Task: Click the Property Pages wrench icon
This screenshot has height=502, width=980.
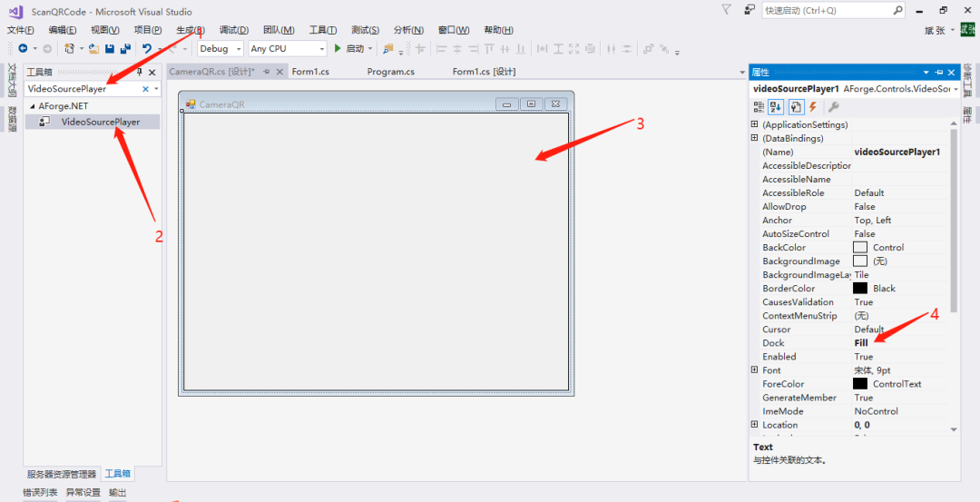Action: pyautogui.click(x=833, y=107)
